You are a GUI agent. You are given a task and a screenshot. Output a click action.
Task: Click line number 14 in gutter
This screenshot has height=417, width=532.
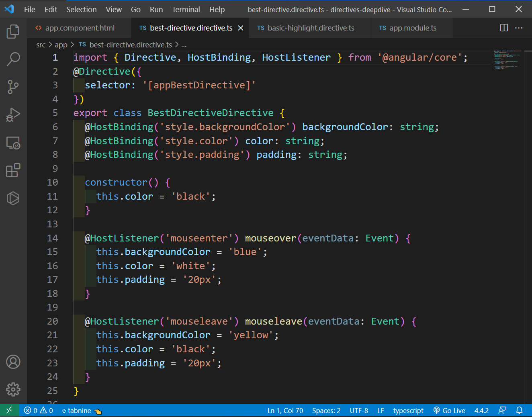(x=53, y=238)
